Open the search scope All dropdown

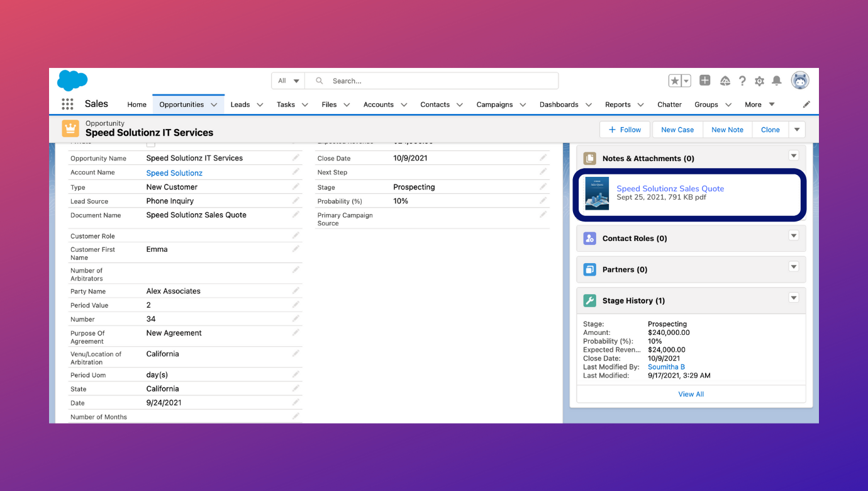tap(287, 81)
